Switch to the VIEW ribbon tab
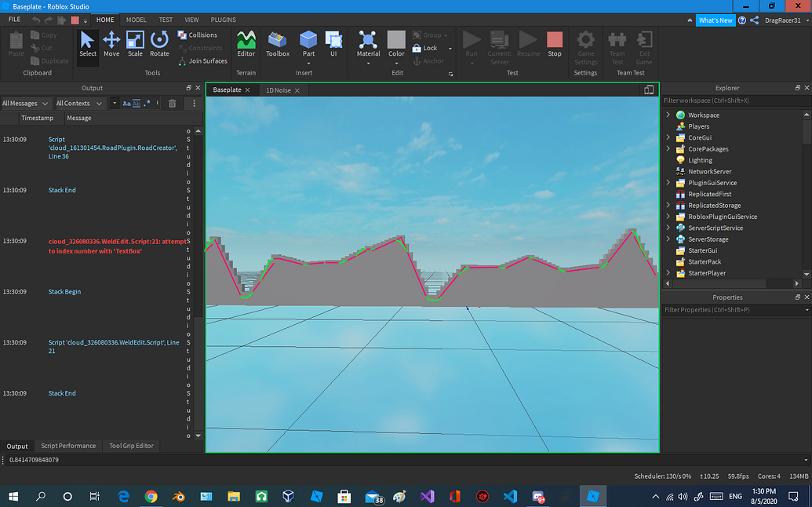Viewport: 812px width, 507px height. point(191,20)
